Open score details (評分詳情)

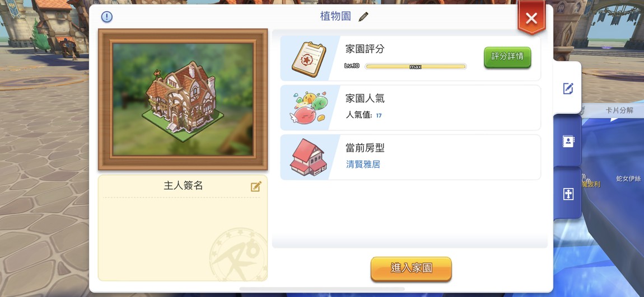[507, 57]
